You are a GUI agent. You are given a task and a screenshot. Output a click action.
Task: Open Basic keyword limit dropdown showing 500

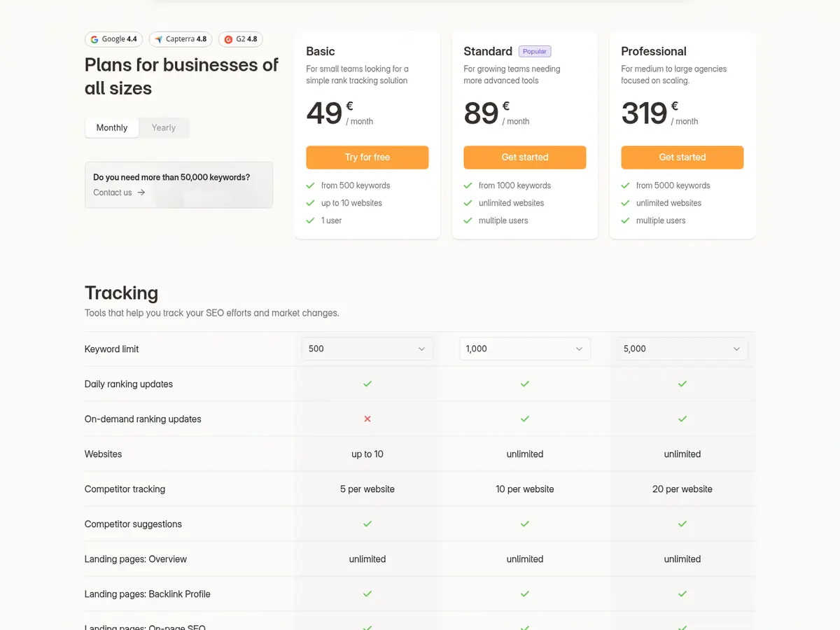[x=367, y=349]
